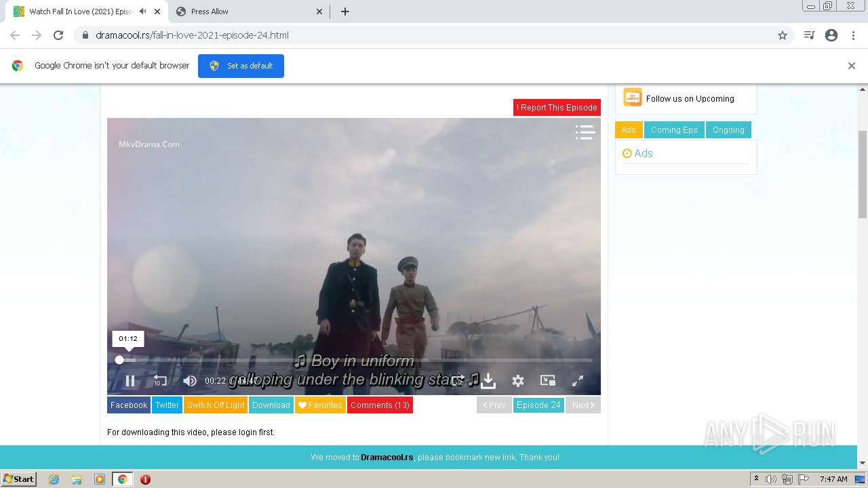
Task: Enable picture-in-picture mode
Action: point(548,381)
